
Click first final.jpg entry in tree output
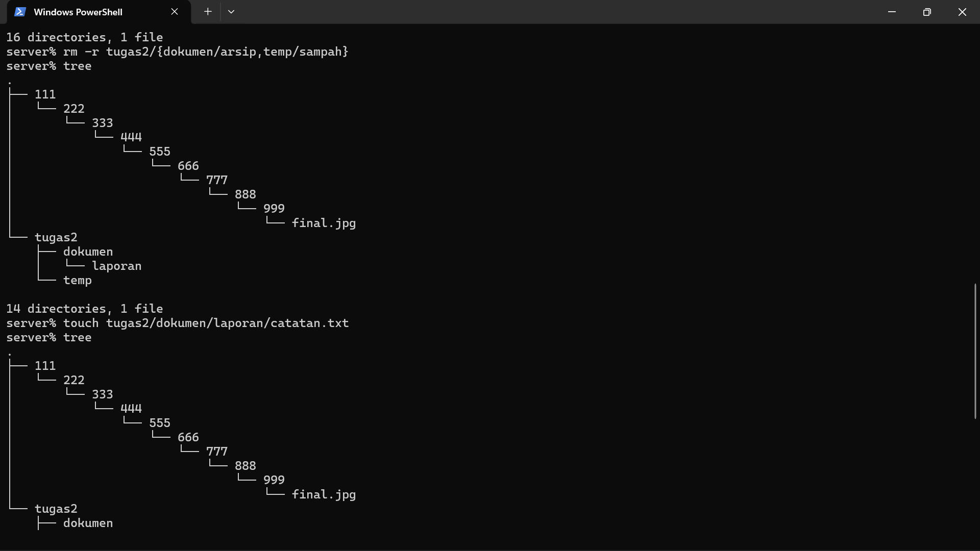coord(324,223)
